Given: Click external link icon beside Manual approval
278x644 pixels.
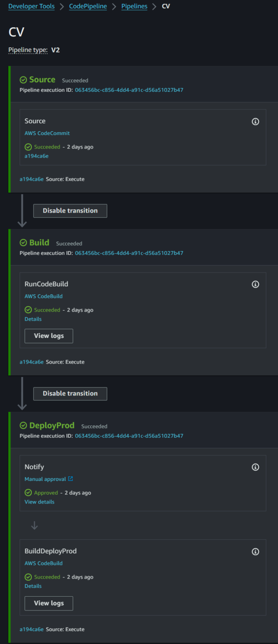Looking at the screenshot, I should [70, 479].
